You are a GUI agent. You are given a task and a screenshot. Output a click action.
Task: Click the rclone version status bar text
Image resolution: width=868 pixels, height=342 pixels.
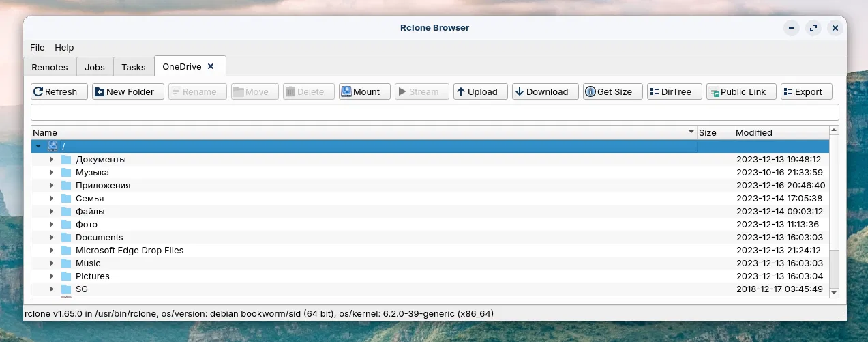coord(259,313)
